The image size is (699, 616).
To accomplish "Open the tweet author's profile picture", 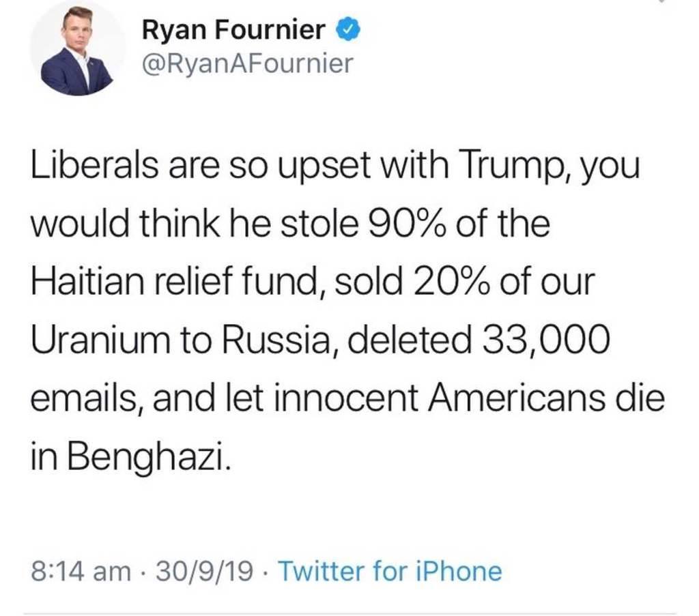I will pyautogui.click(x=77, y=51).
